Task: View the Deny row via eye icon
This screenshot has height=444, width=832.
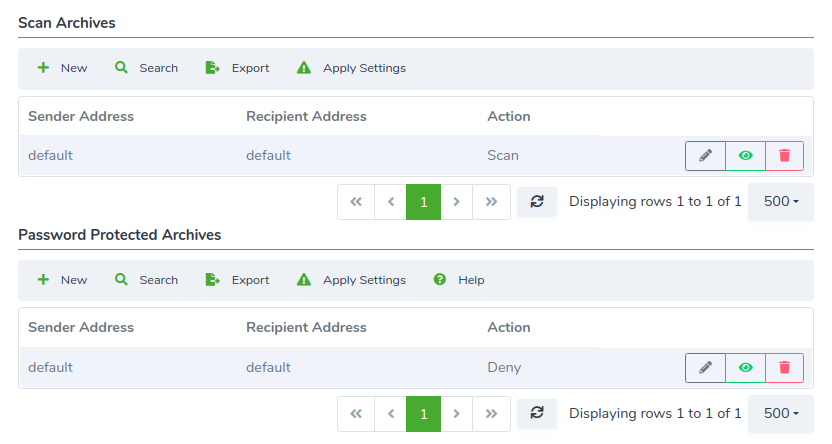Action: tap(746, 368)
